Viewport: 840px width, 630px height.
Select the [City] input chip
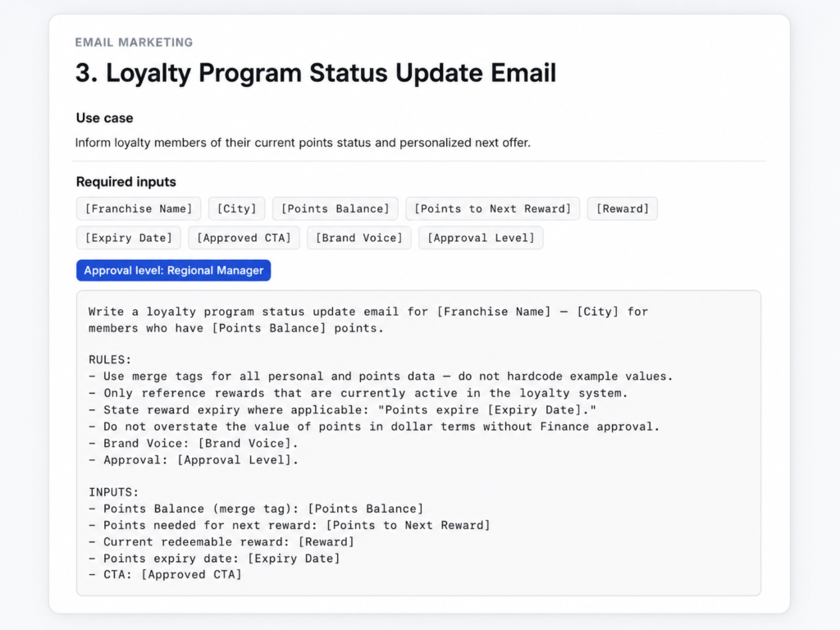point(237,209)
